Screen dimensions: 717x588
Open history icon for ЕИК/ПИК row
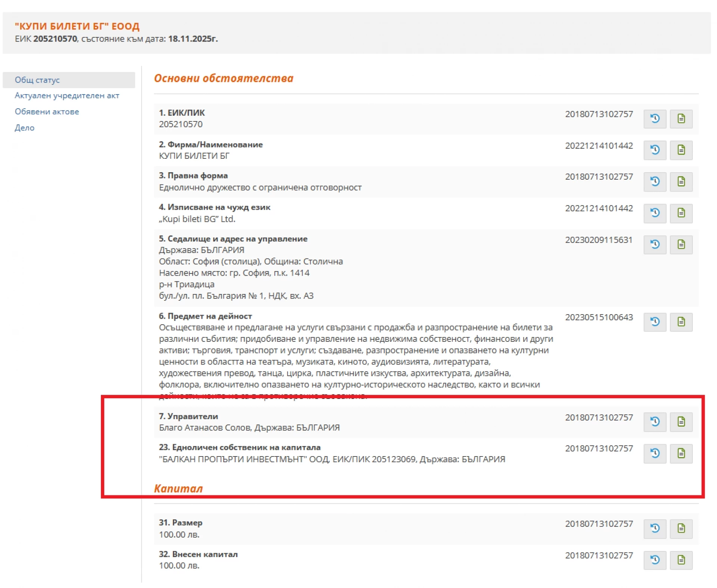[655, 119]
